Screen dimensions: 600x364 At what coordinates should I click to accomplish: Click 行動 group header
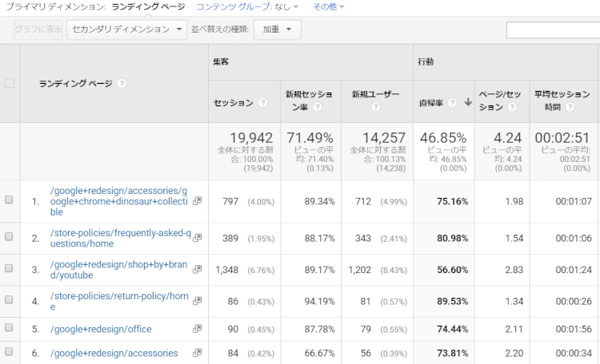click(426, 62)
